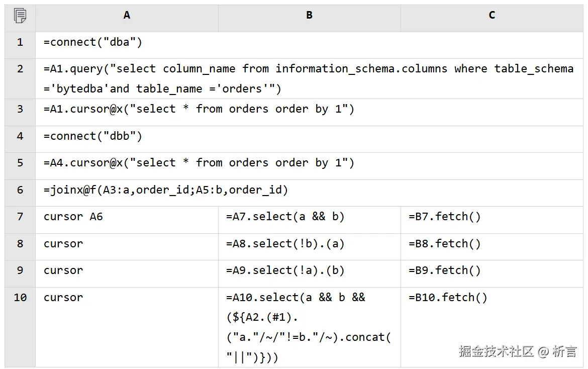Click cell =A7.select(a && b)
The image size is (588, 369).
285,217
